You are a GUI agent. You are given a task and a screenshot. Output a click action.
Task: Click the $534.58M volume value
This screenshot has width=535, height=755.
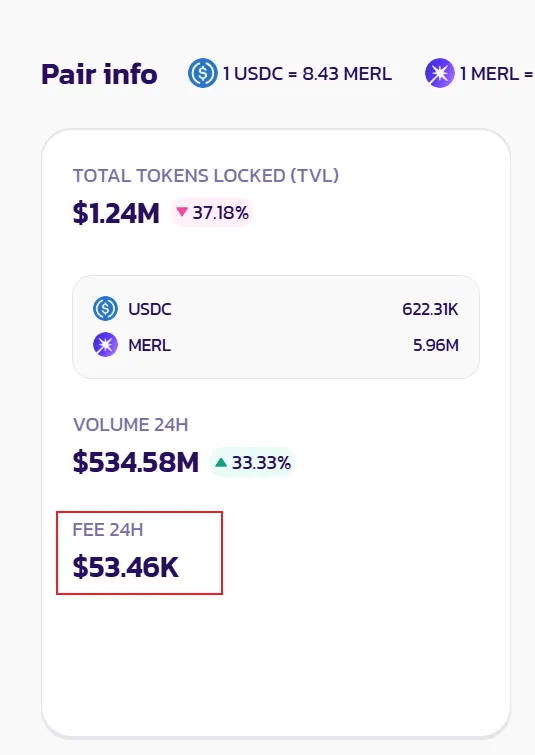coord(136,462)
